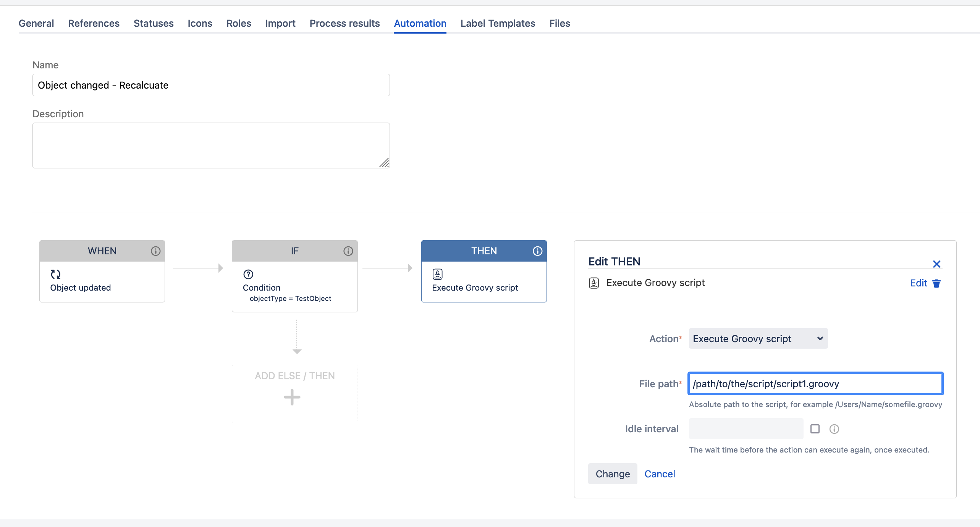Add an ELSE / THEN block with the plus icon
This screenshot has width=980, height=527.
click(x=292, y=397)
